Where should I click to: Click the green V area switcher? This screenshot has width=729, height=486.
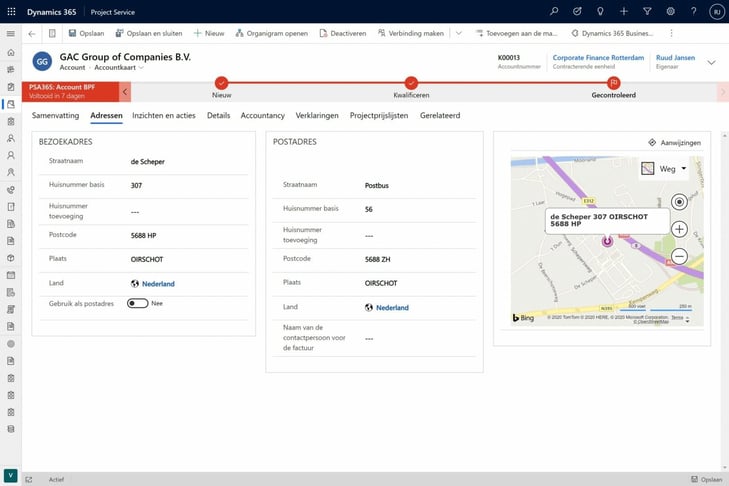coord(10,475)
